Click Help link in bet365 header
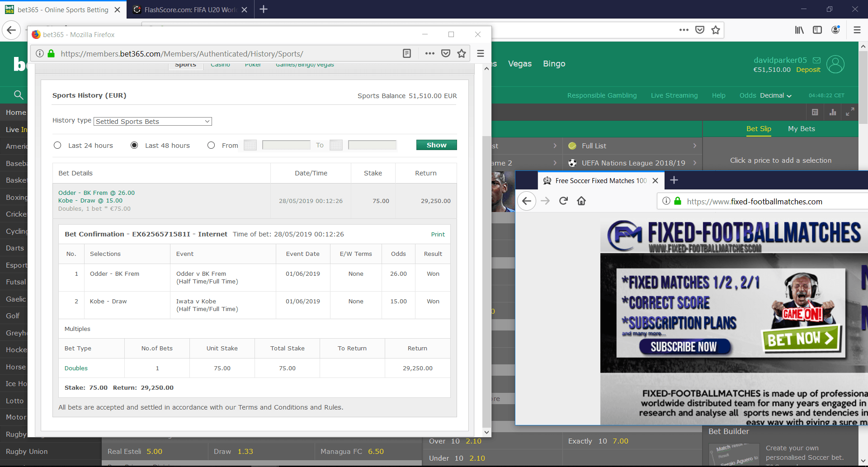Screen dimensions: 868x467 (x=718, y=95)
